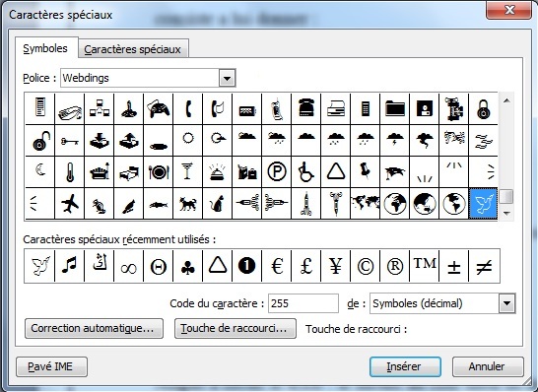Click the Touche de raccourci button
This screenshot has height=392, width=538.
(x=235, y=329)
